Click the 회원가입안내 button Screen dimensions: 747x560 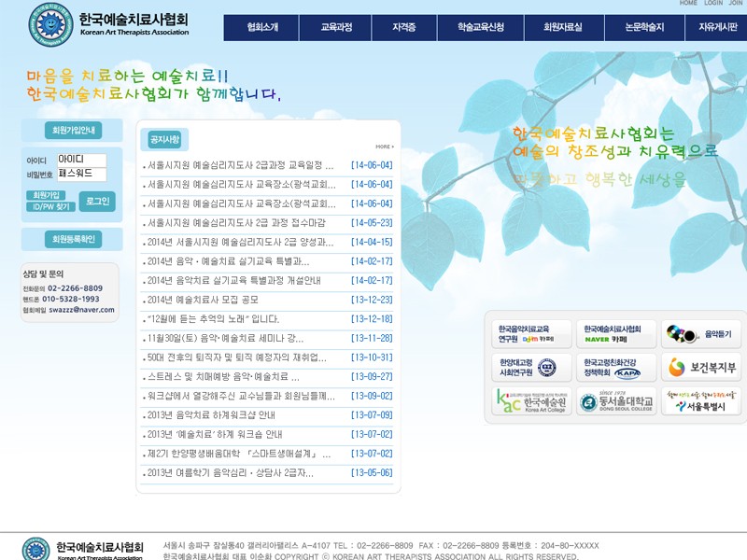point(72,131)
